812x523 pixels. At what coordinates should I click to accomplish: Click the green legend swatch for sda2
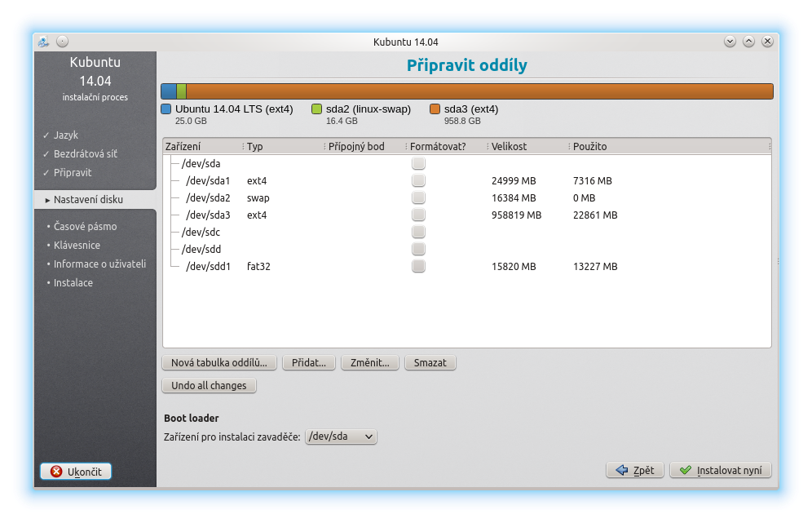click(x=316, y=109)
